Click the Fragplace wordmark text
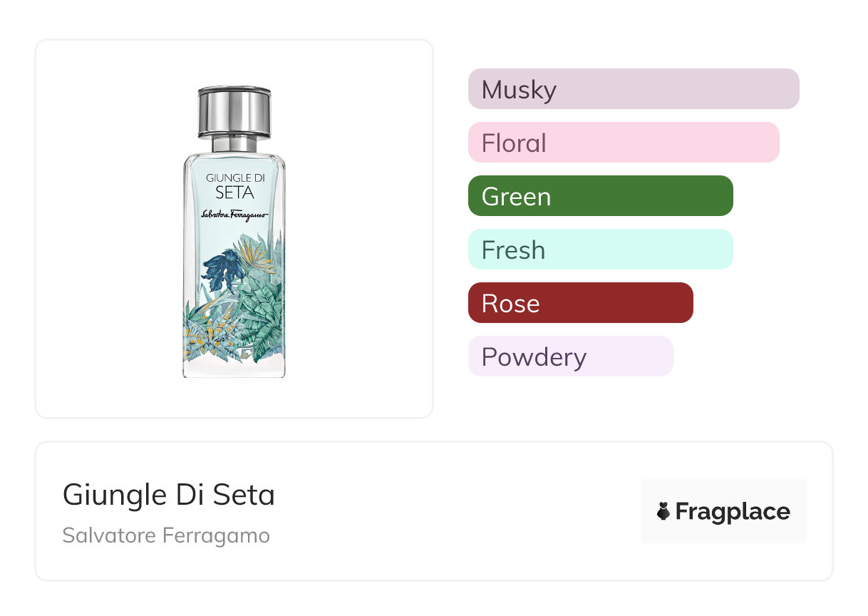This screenshot has height=616, width=868. point(733,512)
